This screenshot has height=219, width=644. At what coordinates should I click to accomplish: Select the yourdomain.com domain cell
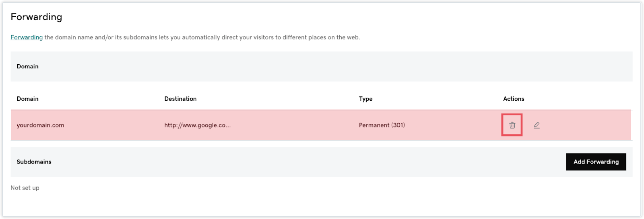(40, 125)
